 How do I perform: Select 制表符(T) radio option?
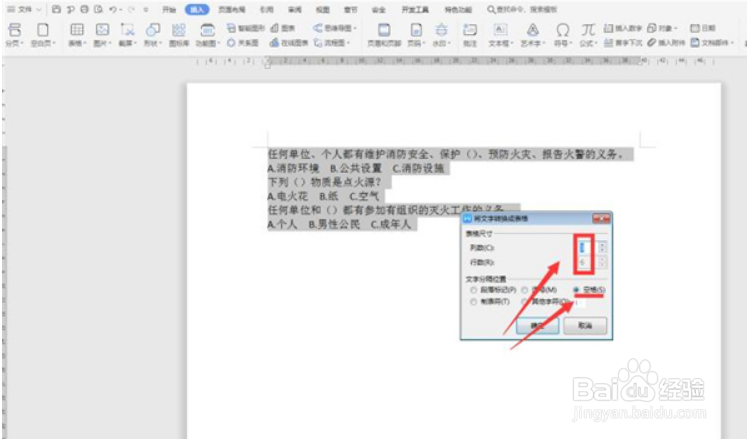pos(490,302)
